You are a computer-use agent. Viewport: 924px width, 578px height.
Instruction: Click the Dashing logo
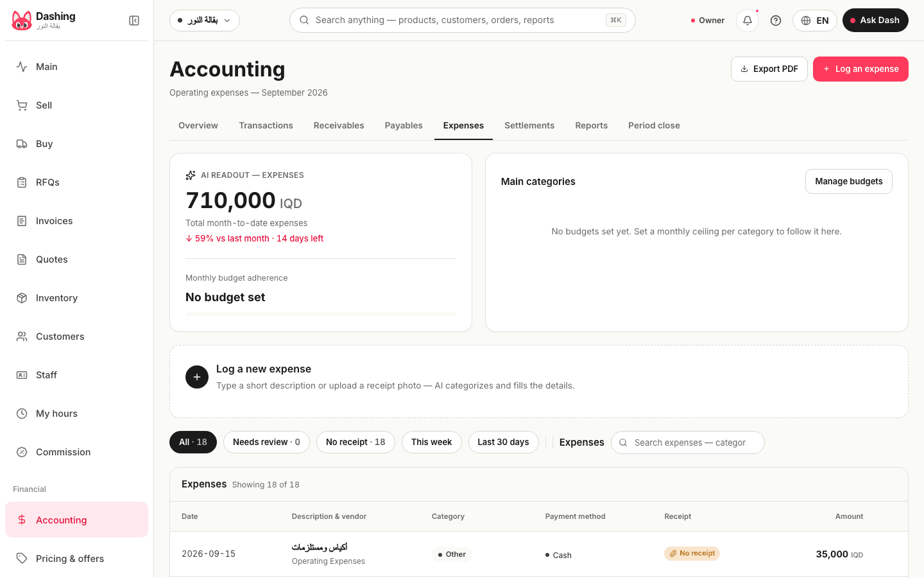(x=22, y=21)
